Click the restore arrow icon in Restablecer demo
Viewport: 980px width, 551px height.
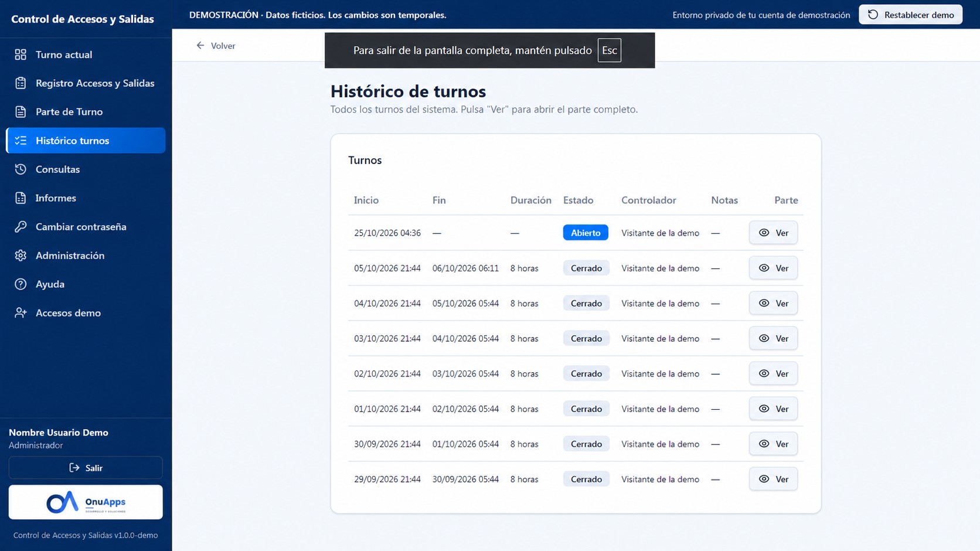[873, 15]
